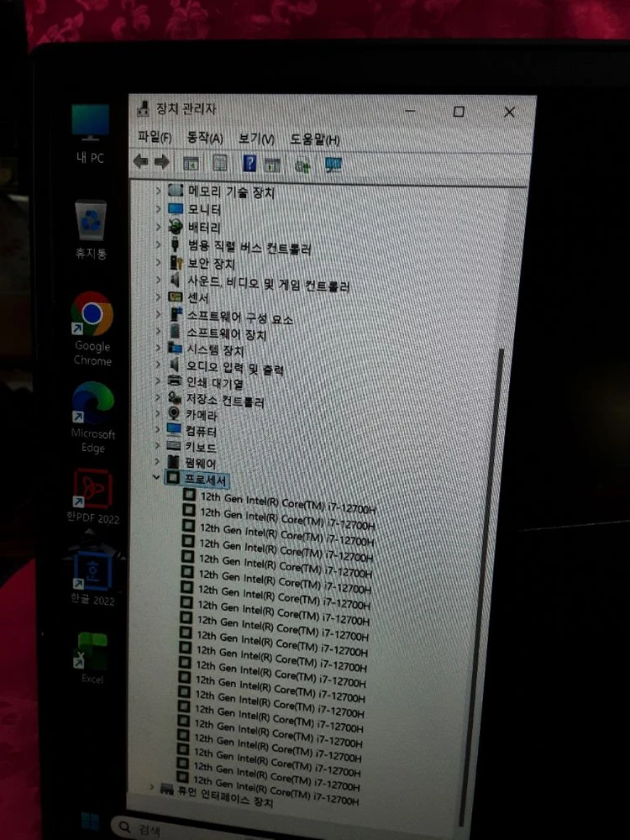Select the 컴퓨터 tree item
630x840 pixels.
201,431
